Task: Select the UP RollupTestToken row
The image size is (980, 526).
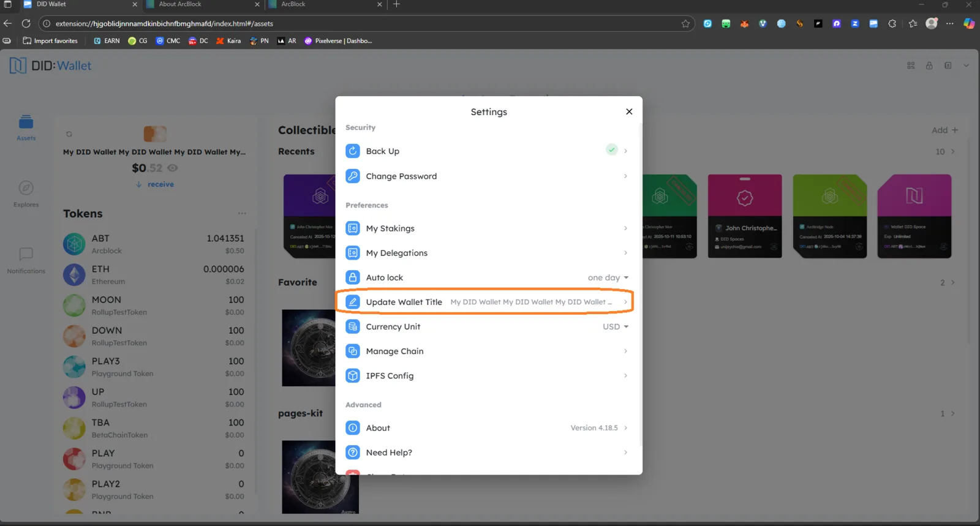Action: pos(154,397)
